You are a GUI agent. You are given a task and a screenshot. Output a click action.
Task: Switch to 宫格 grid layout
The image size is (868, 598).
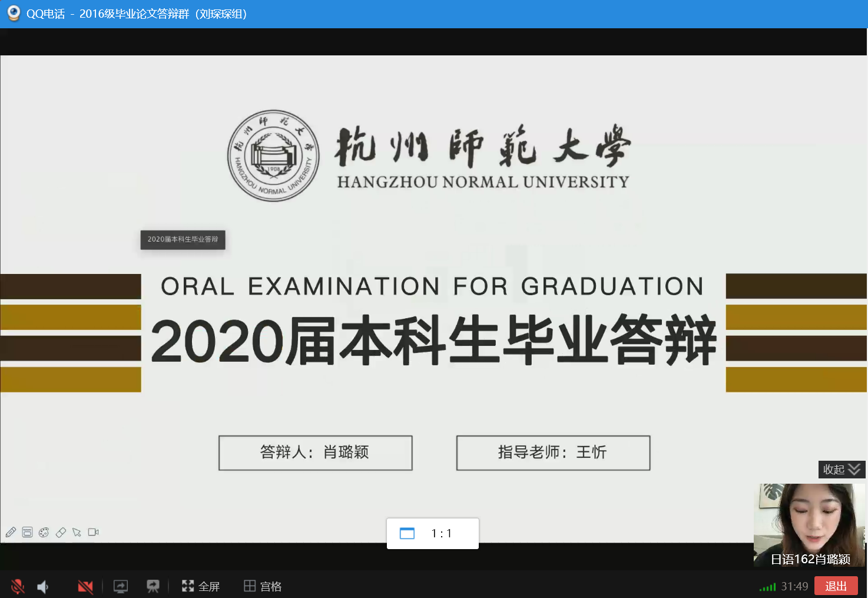(x=263, y=586)
